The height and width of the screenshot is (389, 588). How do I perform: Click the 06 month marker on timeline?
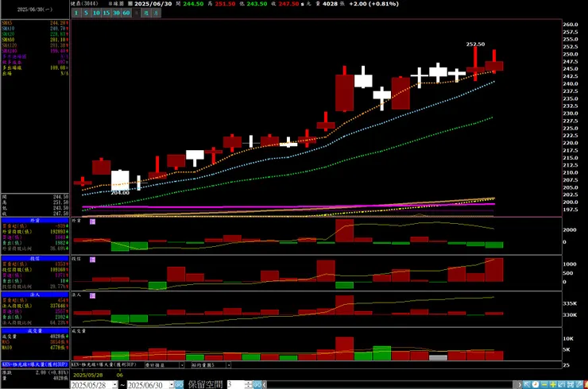[x=120, y=375]
